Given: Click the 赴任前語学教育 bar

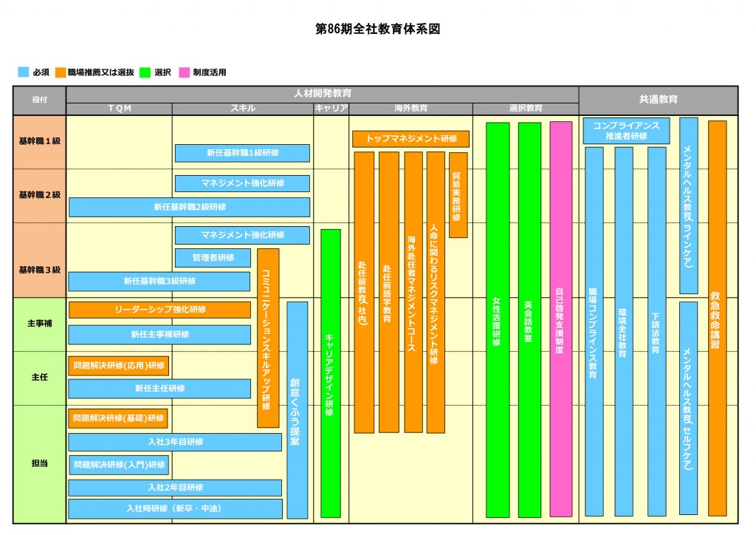Looking at the screenshot, I should point(388,293).
